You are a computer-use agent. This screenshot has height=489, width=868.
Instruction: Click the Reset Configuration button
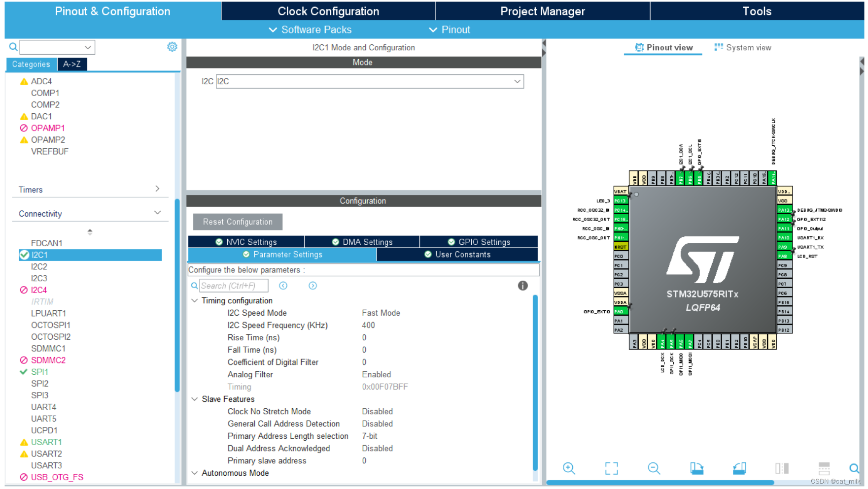tap(238, 222)
